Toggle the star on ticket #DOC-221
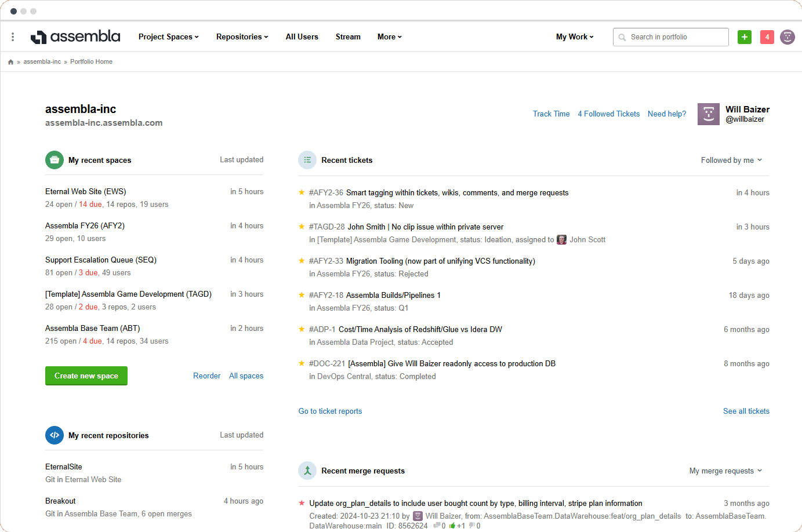 tap(302, 363)
